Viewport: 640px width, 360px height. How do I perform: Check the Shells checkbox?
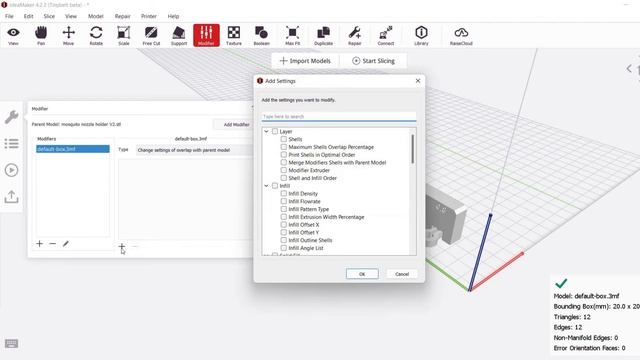click(x=284, y=139)
